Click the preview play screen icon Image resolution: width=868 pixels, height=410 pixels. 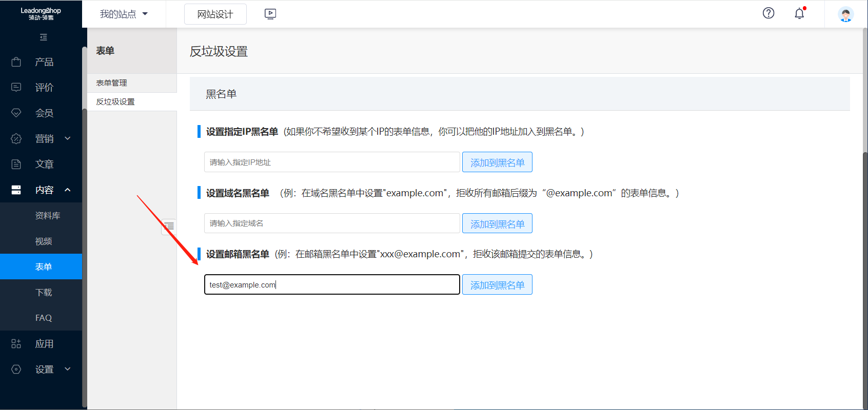coord(270,14)
